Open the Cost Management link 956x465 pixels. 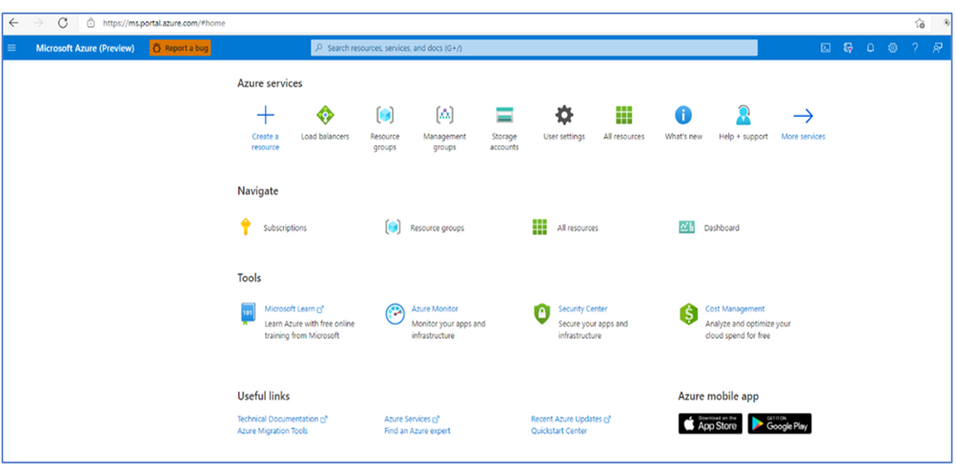pyautogui.click(x=735, y=309)
